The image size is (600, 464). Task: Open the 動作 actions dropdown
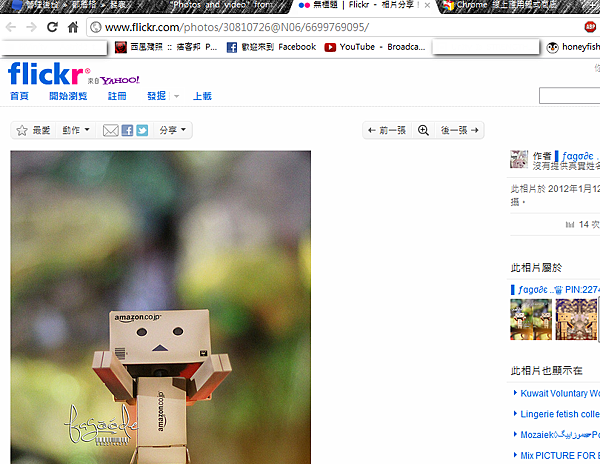pyautogui.click(x=76, y=130)
